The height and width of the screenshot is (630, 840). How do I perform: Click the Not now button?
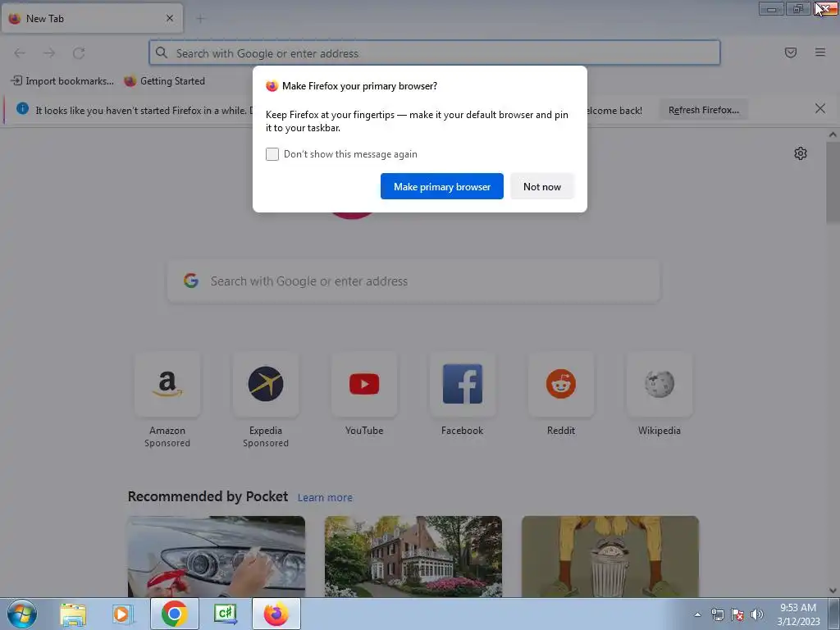click(x=542, y=186)
